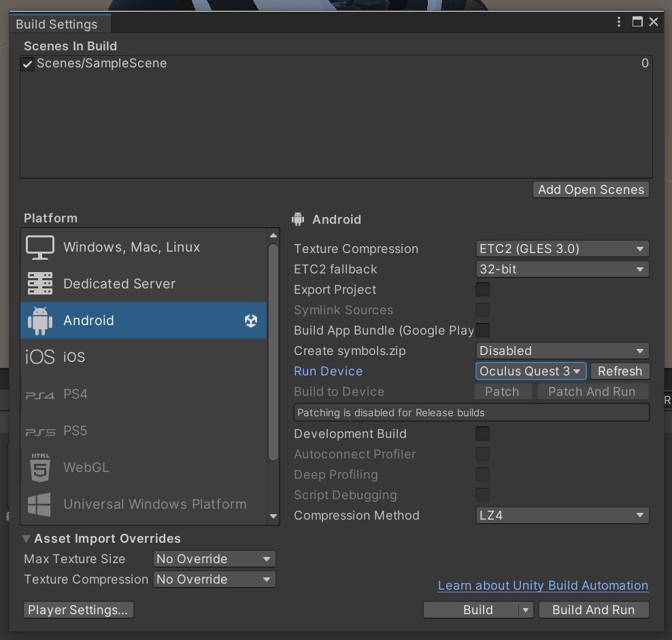Click the Patch And Run button
Viewport: 672px width, 640px height.
point(592,392)
